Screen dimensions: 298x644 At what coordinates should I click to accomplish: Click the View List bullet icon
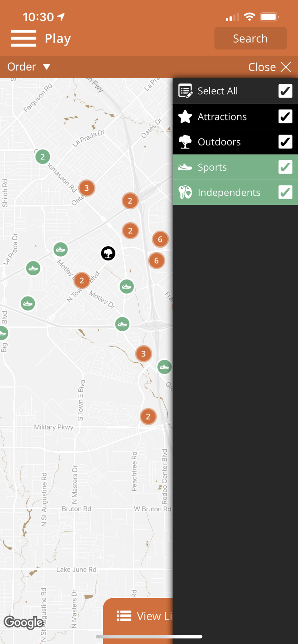pyautogui.click(x=124, y=616)
